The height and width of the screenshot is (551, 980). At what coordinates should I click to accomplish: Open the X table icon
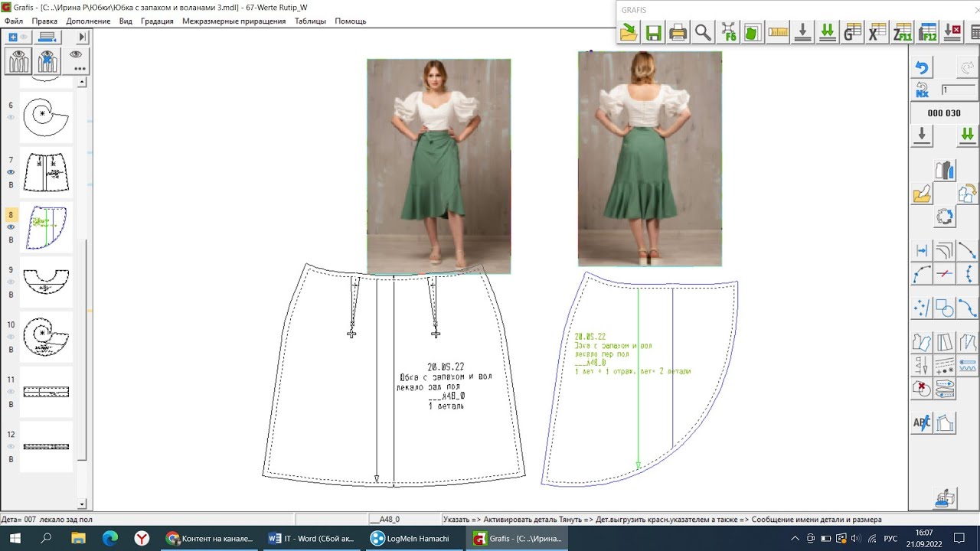[x=877, y=32]
